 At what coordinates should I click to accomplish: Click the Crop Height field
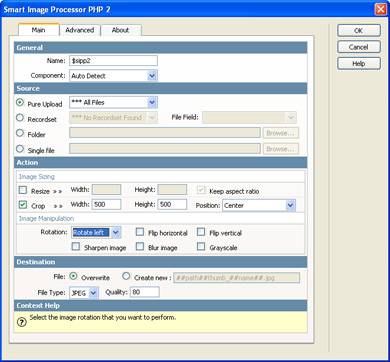pos(172,204)
